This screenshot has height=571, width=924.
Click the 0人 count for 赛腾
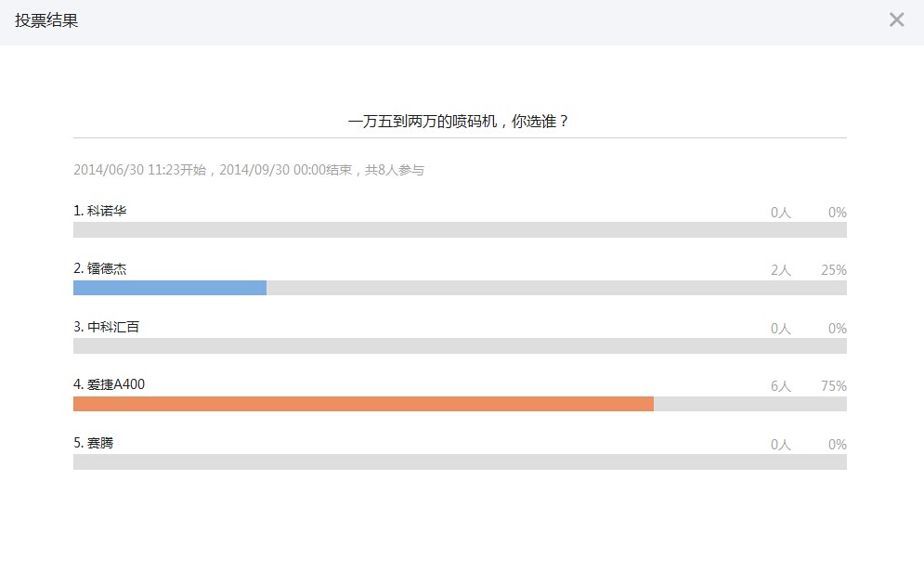click(780, 445)
